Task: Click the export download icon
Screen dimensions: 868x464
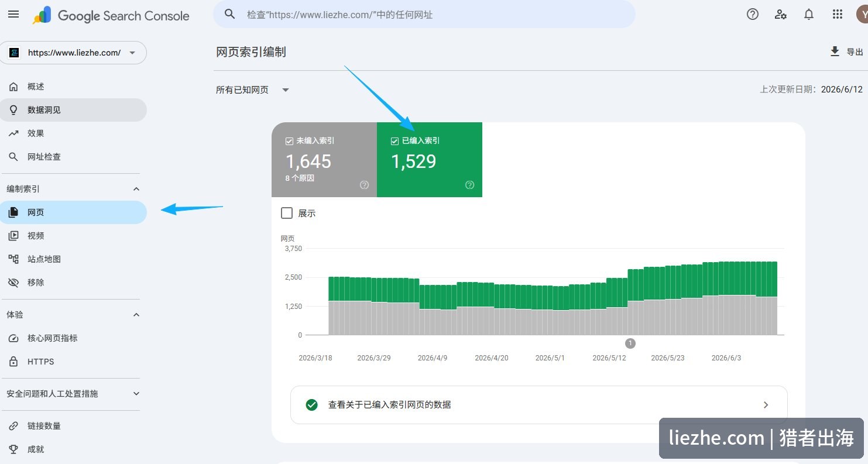Action: click(835, 51)
